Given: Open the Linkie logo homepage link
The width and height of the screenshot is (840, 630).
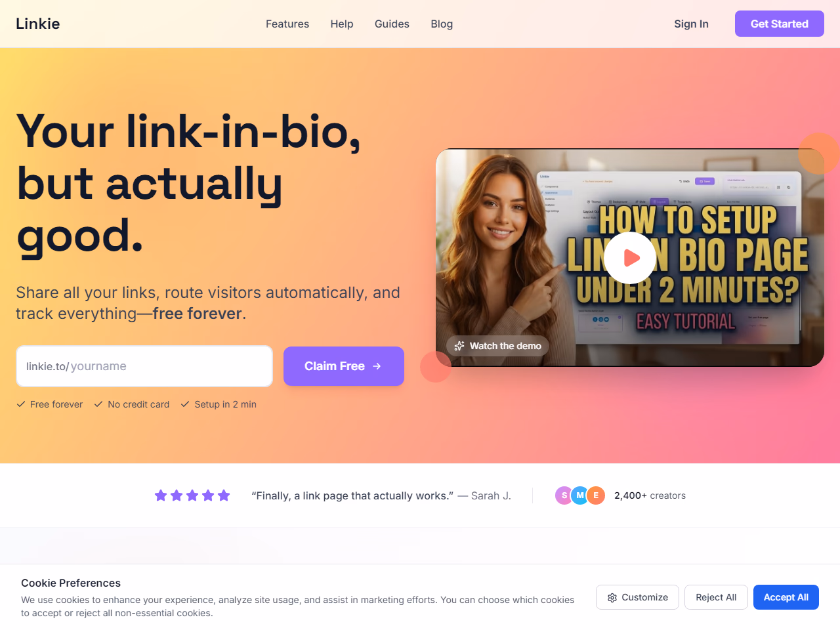Looking at the screenshot, I should tap(38, 24).
